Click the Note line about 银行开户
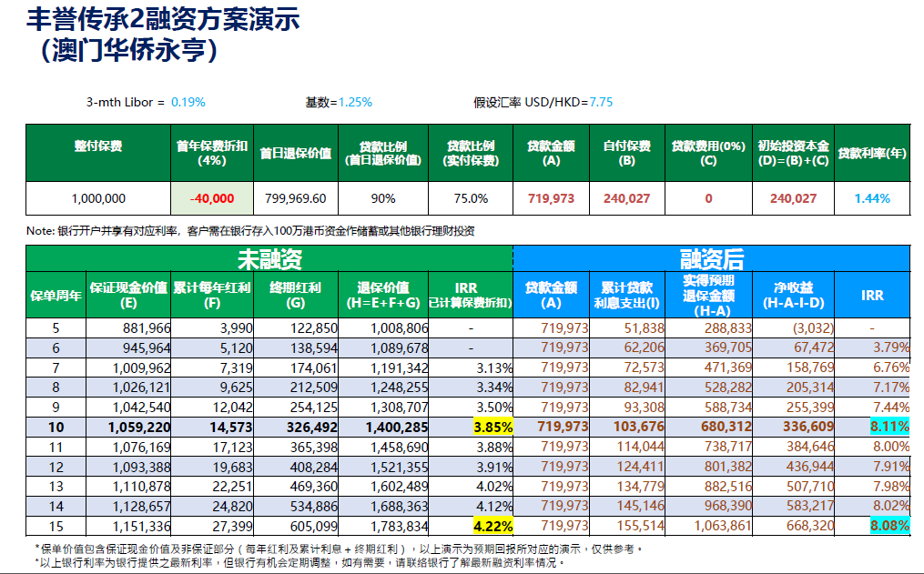 click(250, 231)
